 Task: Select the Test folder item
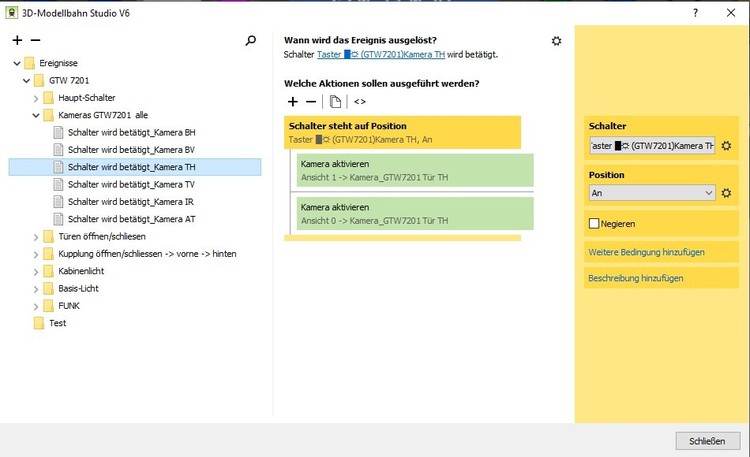[57, 323]
